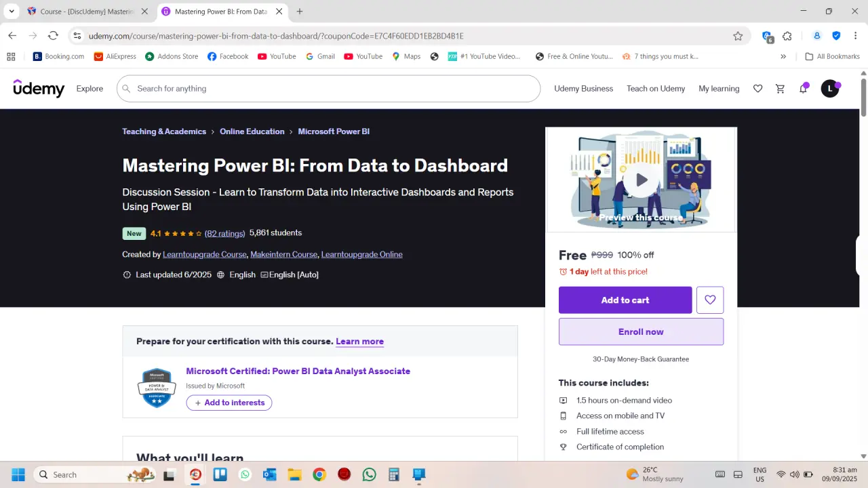Open the Gmail bookmark
Screen dimensions: 868x488
tap(320, 56)
